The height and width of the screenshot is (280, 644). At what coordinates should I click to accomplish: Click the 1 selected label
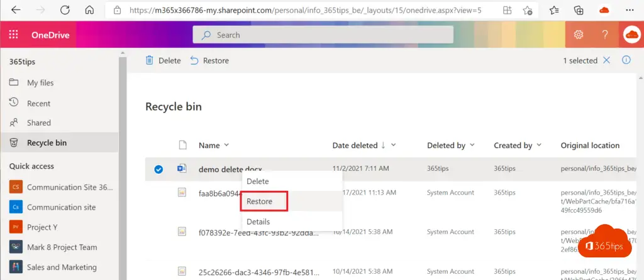click(580, 61)
